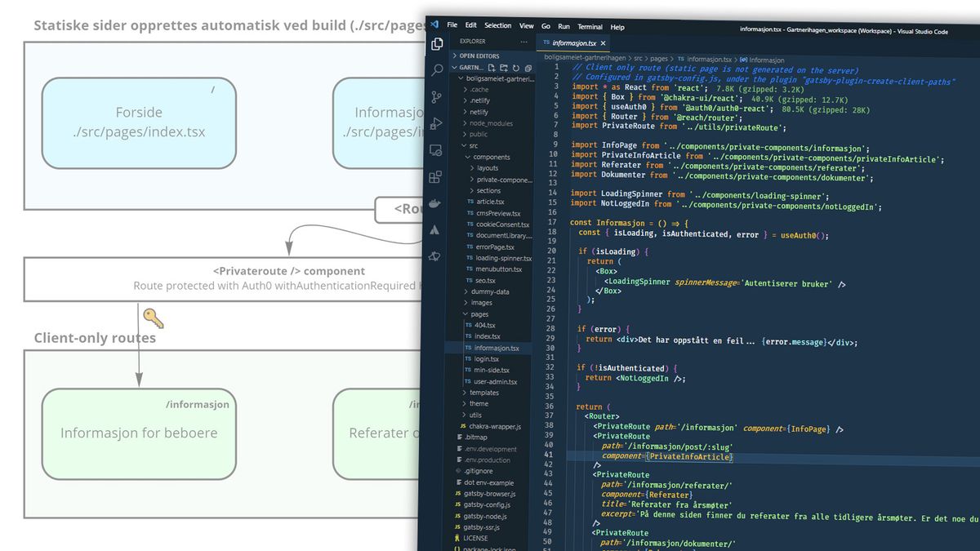The height and width of the screenshot is (551, 980).
Task: Open the View menu
Action: click(527, 26)
